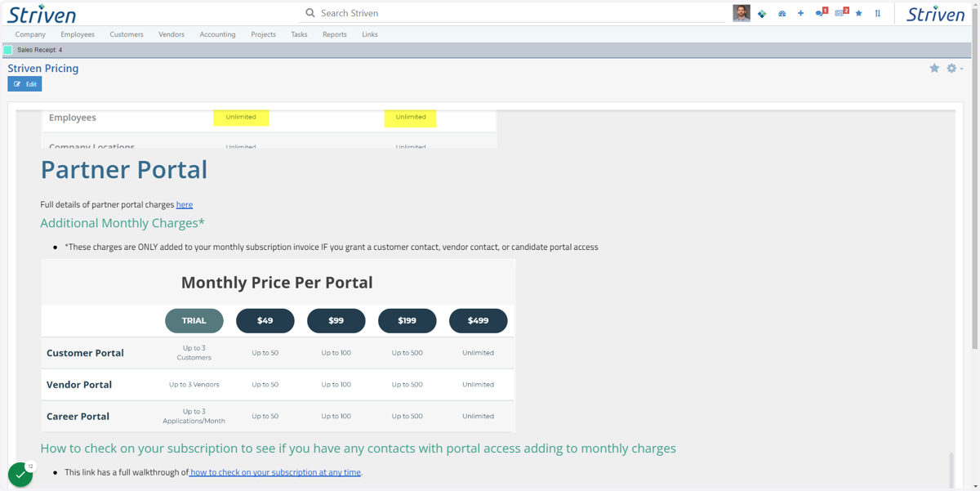
Task: Click the up-down arrows icon in toolbar
Action: coord(878,13)
